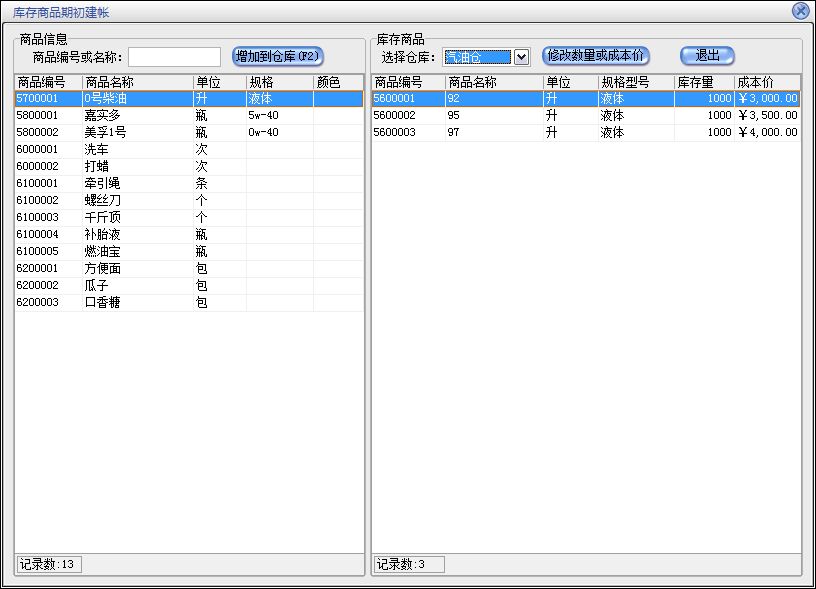816x589 pixels.
Task: Sort left table by 商品编号 header
Action: [x=47, y=82]
